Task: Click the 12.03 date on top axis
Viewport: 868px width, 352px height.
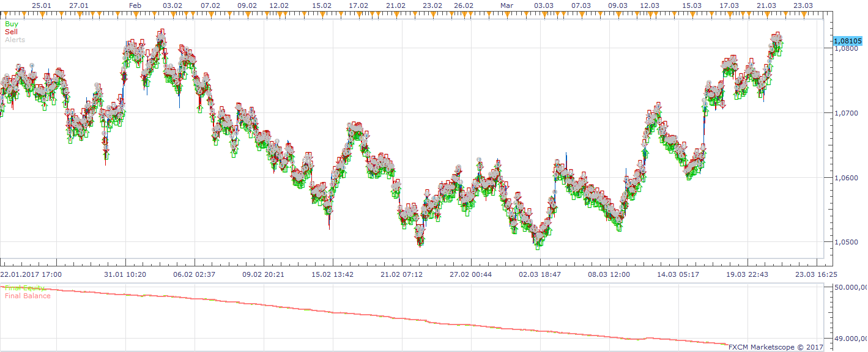Action: [649, 5]
